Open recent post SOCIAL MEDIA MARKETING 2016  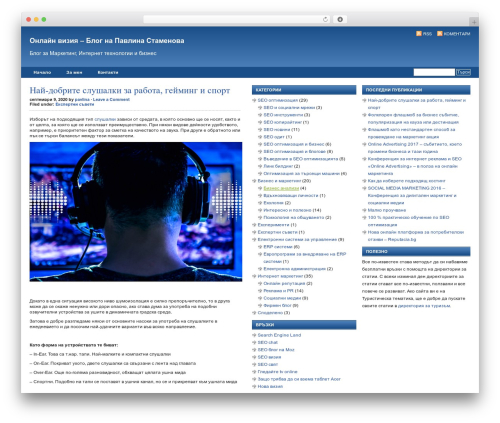(x=412, y=195)
